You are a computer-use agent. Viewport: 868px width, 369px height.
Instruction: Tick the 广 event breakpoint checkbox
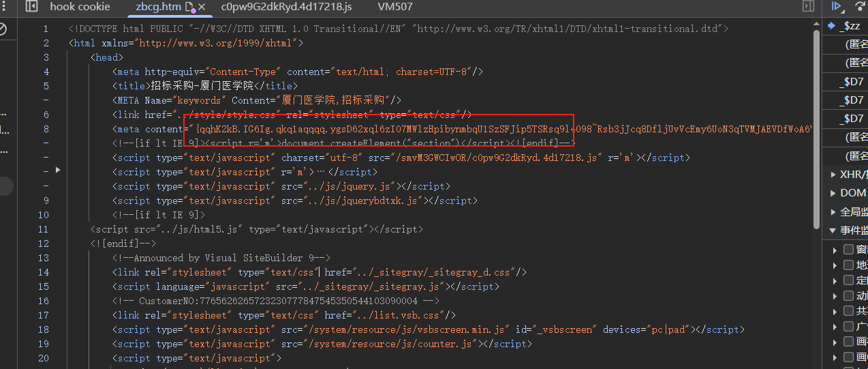(848, 326)
